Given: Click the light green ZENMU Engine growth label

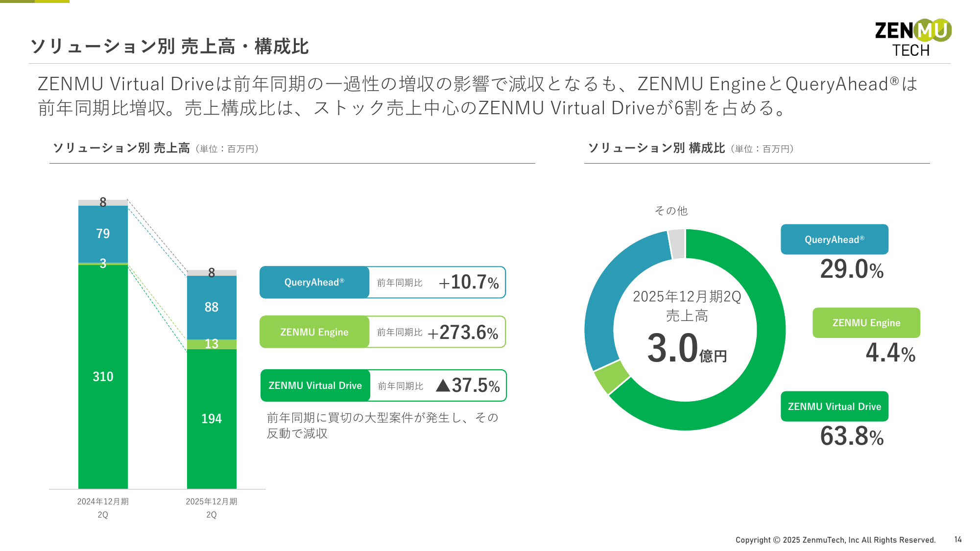Looking at the screenshot, I should pos(314,332).
